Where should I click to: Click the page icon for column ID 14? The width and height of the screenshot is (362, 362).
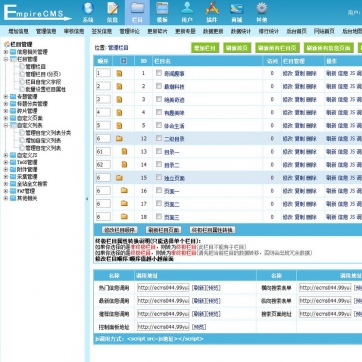pos(124,165)
